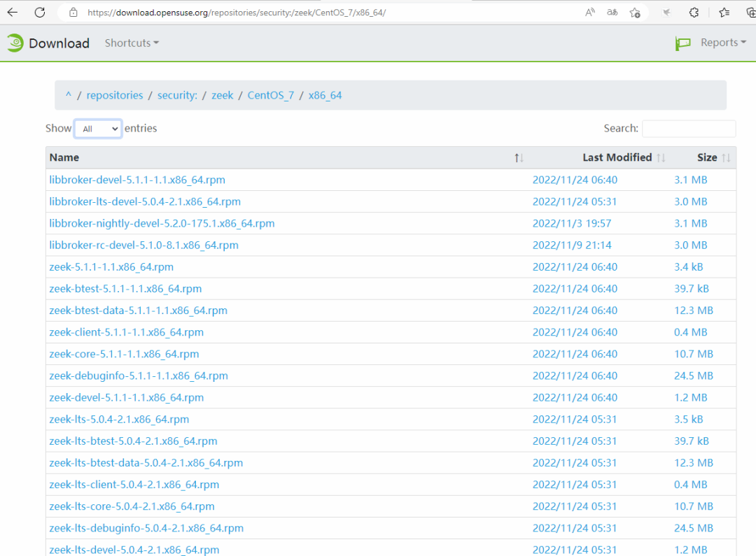The image size is (756, 556).
Task: Download zeek-btest-data-5.1.1-1.1.x86_64.rpm
Action: (138, 311)
